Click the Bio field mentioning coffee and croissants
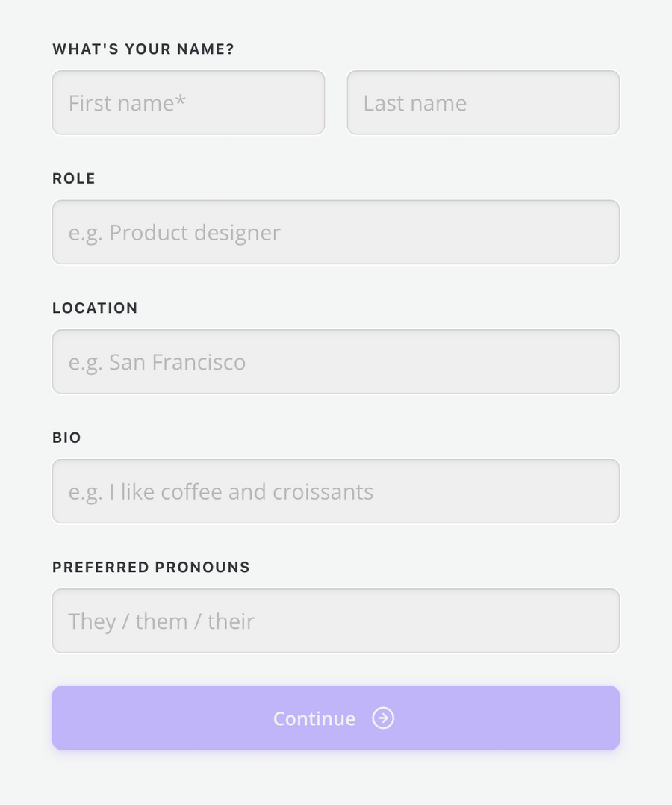 click(x=335, y=491)
